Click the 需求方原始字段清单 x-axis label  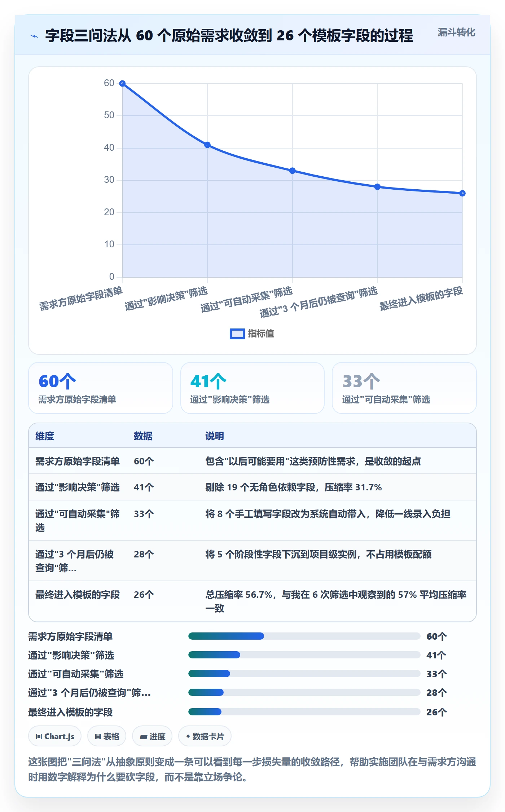(81, 299)
